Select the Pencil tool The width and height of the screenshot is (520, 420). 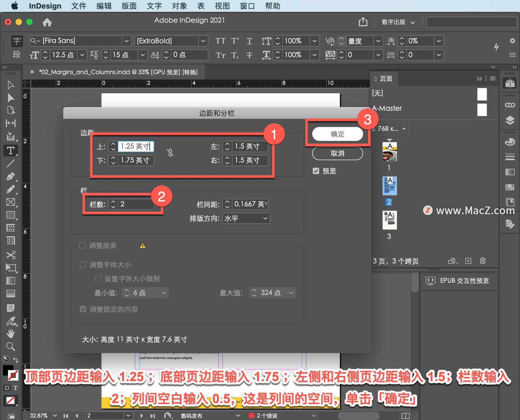11,189
